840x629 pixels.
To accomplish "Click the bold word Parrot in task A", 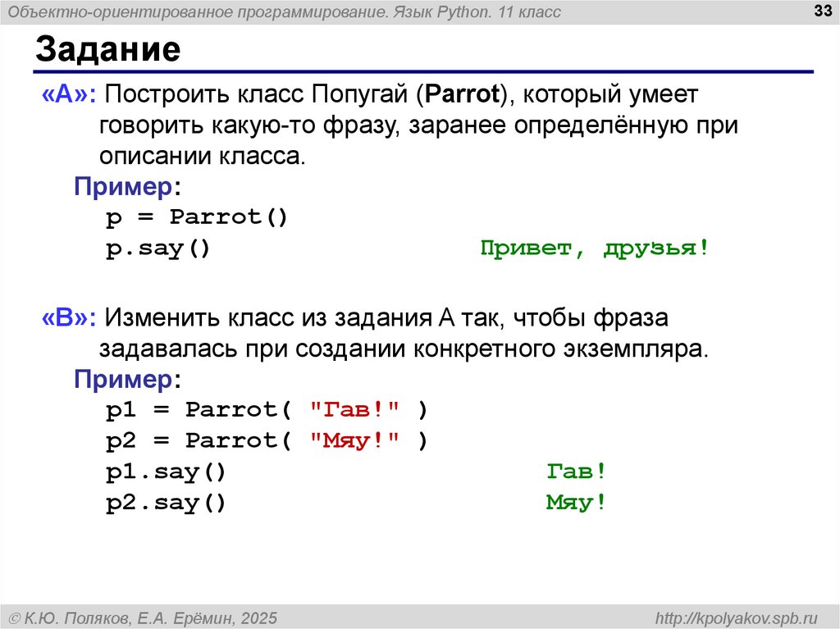I will tap(461, 95).
